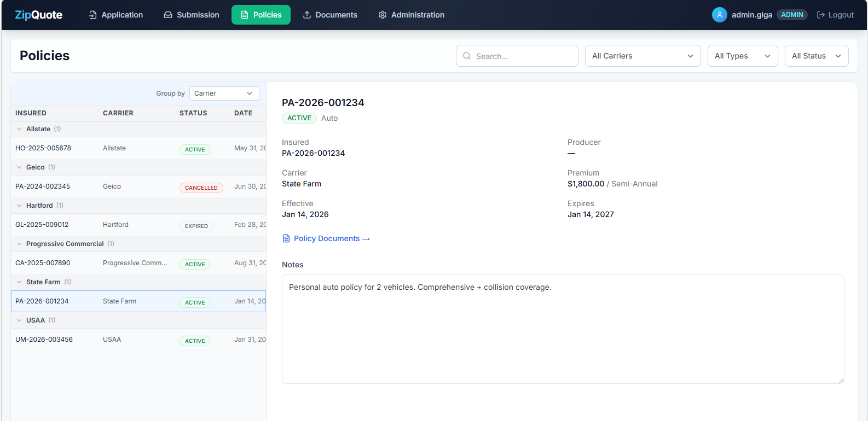The image size is (868, 421).
Task: Open the Policies tab
Action: pos(261,15)
